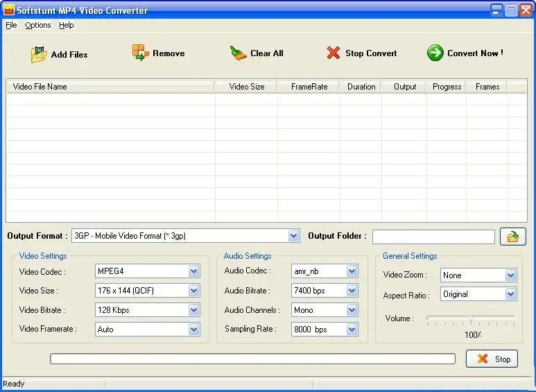Click the Output column header
This screenshot has height=392, width=536.
point(404,87)
